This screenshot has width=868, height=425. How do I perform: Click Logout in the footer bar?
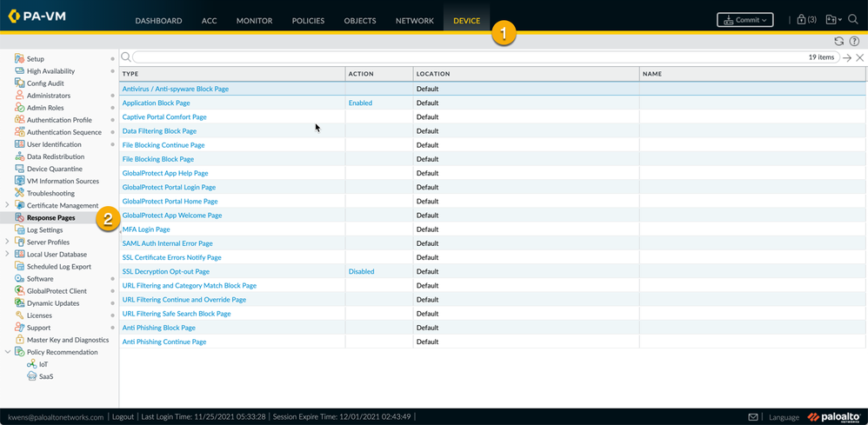[123, 417]
